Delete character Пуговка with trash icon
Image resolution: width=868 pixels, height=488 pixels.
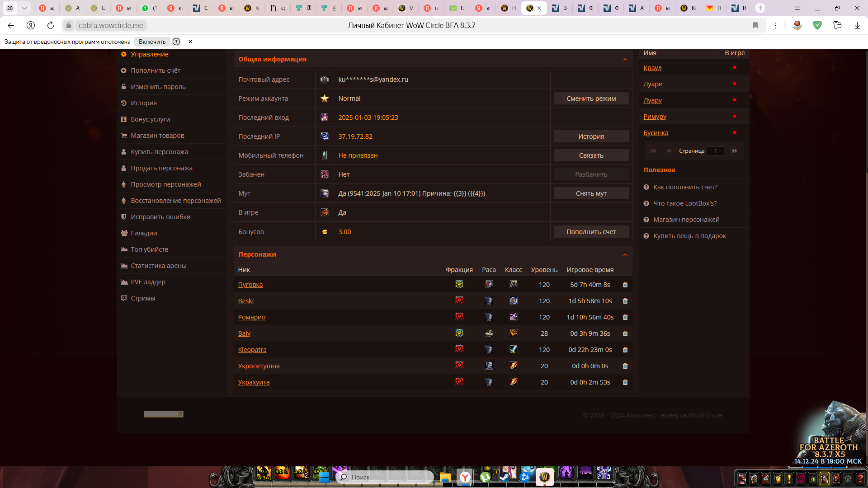click(x=625, y=285)
